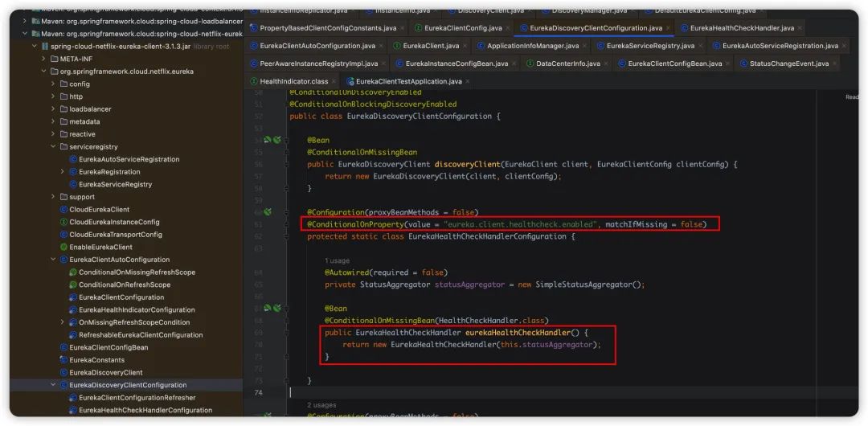Viewport: 868px width, 426px height.
Task: Click the spring-cloud-netflix-eureka-client jar icon
Action: 45,47
